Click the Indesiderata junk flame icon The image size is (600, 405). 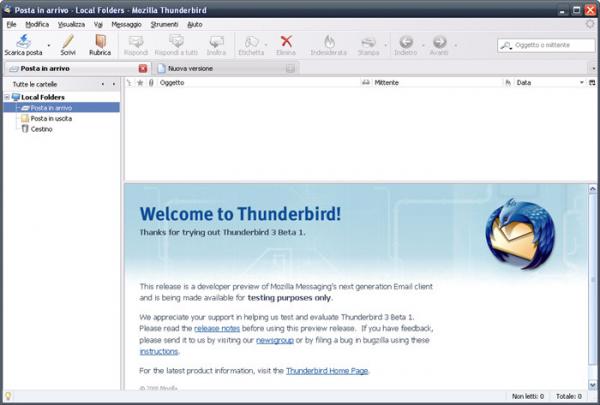[329, 41]
